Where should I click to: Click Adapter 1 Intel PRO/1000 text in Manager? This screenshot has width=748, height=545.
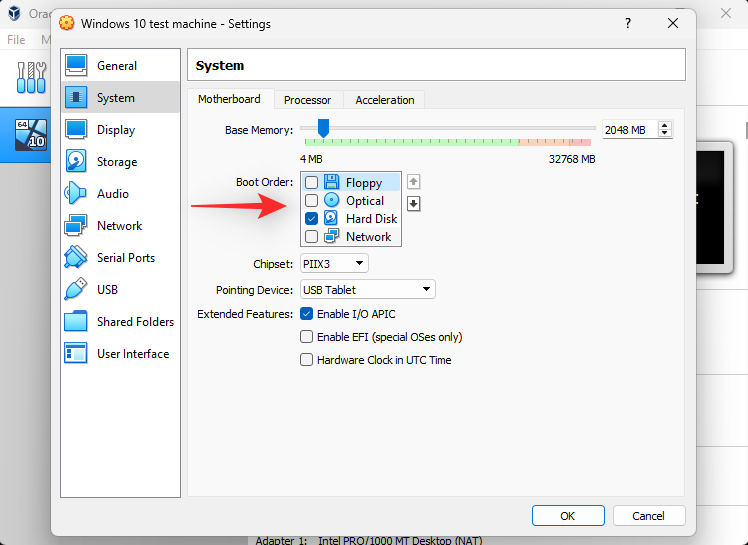(x=369, y=540)
